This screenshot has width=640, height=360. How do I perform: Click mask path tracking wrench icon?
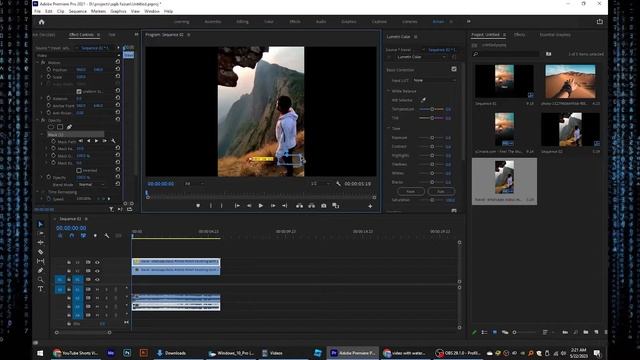(x=113, y=141)
